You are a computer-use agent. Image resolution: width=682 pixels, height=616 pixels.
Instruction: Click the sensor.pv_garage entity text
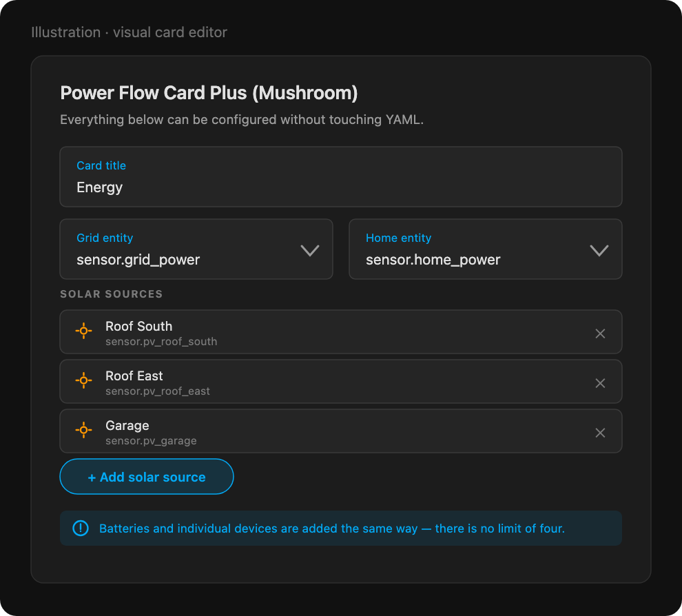click(151, 441)
